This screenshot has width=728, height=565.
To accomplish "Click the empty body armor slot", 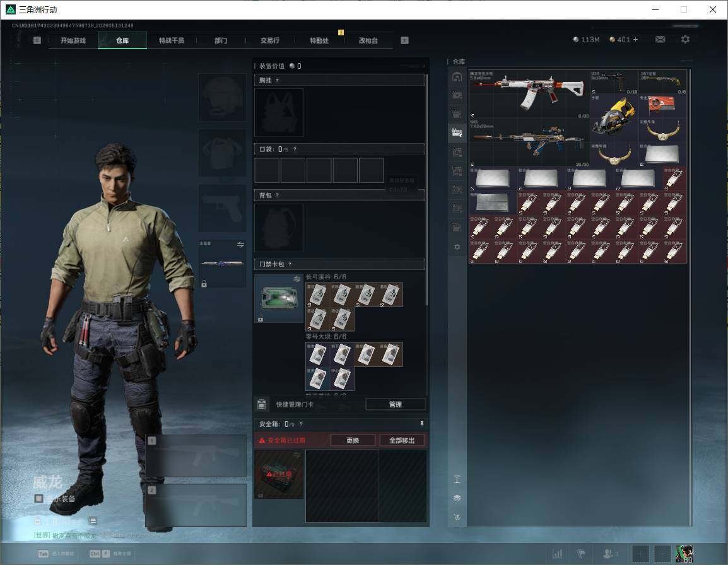I will click(223, 153).
